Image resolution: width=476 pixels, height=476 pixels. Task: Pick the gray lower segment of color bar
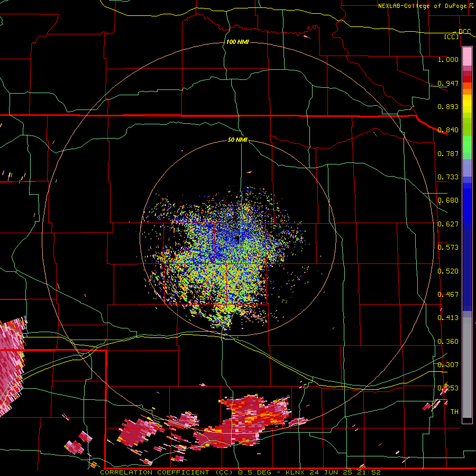[467, 368]
